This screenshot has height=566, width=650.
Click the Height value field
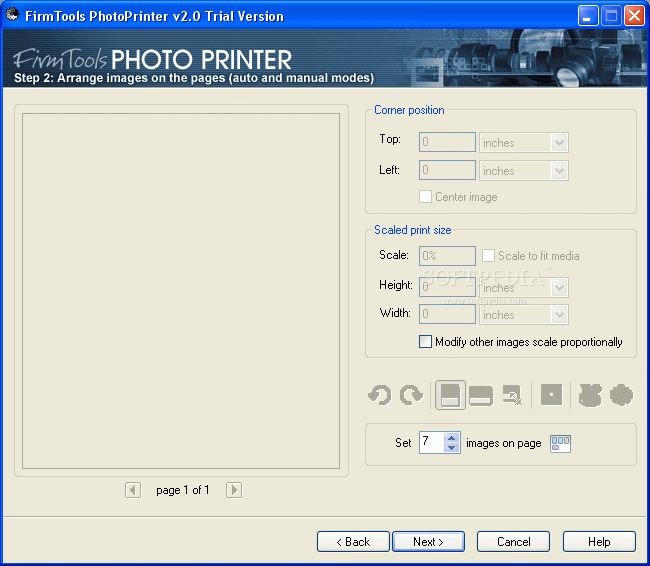pos(447,287)
